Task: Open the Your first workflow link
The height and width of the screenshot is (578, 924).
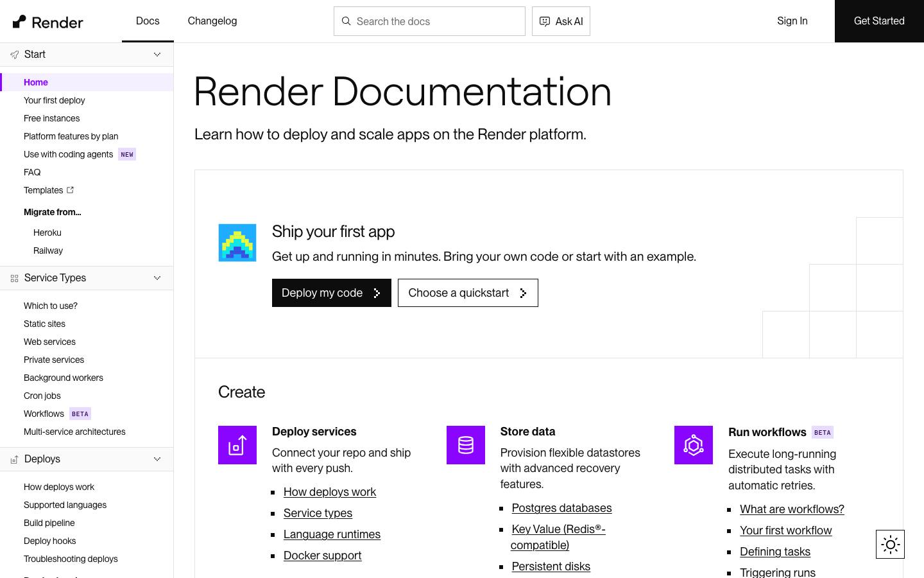Action: click(x=785, y=530)
